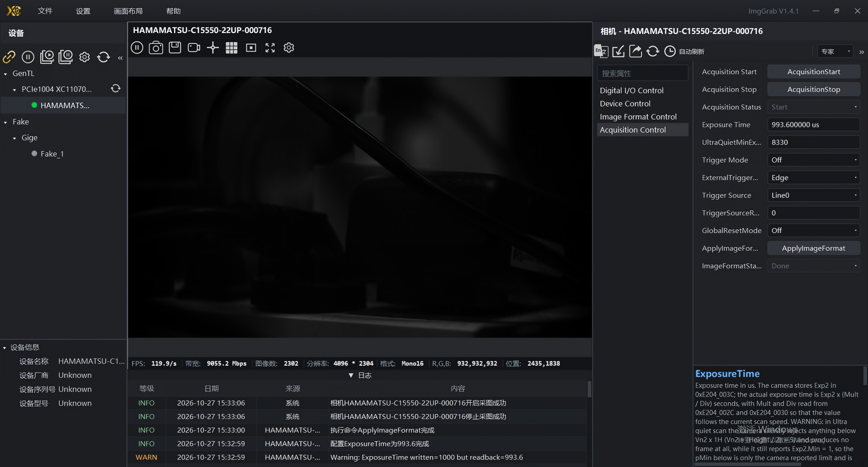Image resolution: width=868 pixels, height=467 pixels.
Task: Click the Exposure Time value field
Action: [814, 124]
